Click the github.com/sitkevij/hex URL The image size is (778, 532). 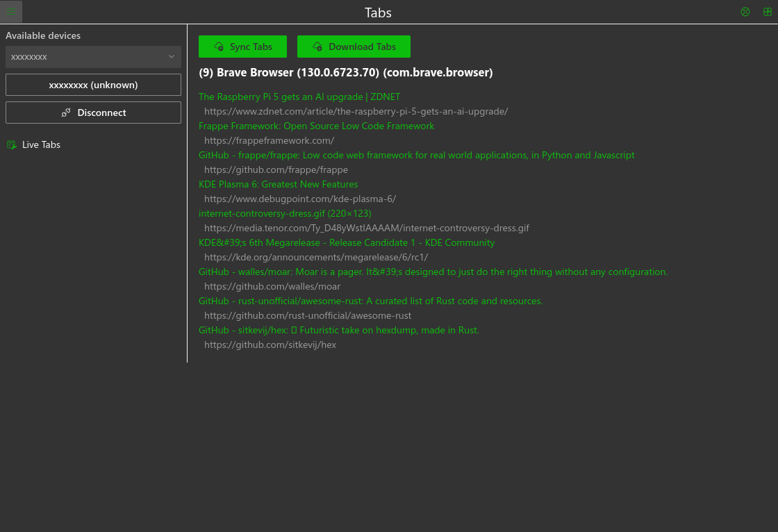click(x=270, y=344)
